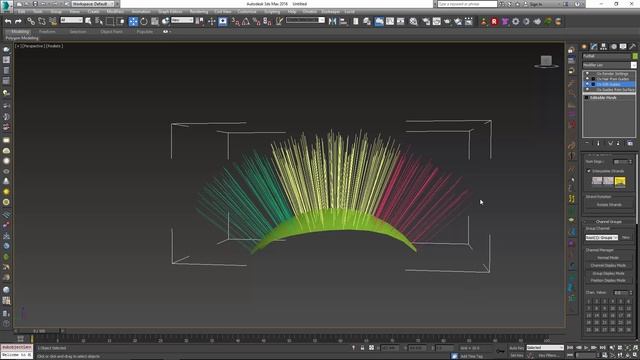The image size is (640, 360).
Task: Open the selection filter dropdown
Action: click(71, 20)
